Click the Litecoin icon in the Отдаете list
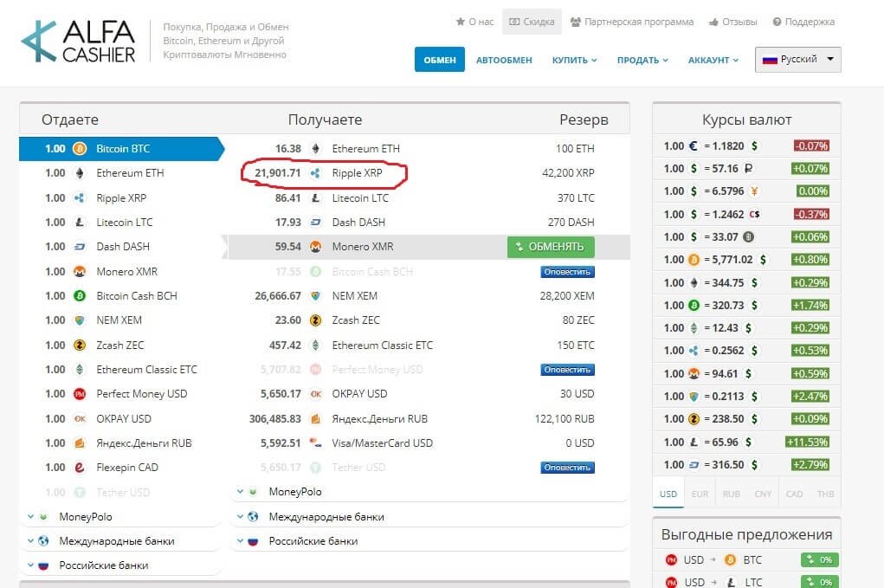Viewport: 884px width, 588px height. point(80,222)
